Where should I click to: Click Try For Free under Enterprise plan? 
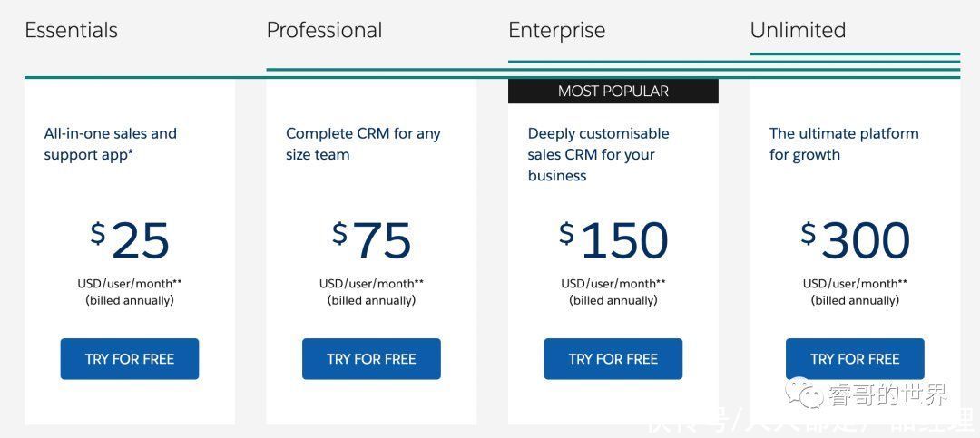613,358
